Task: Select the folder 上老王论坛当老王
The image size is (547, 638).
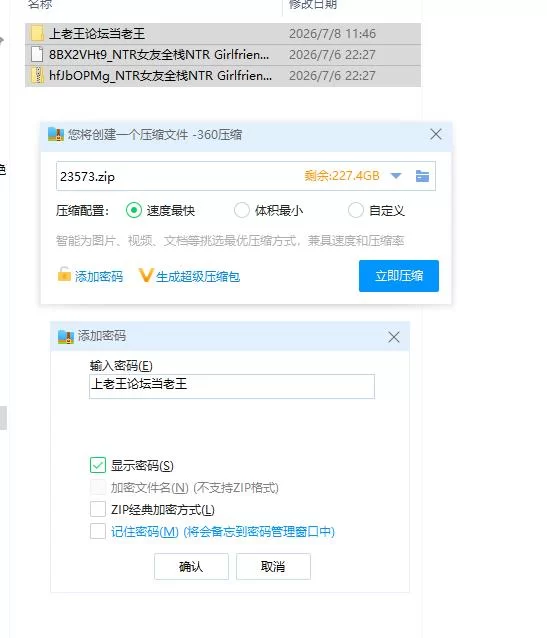Action: (223, 33)
